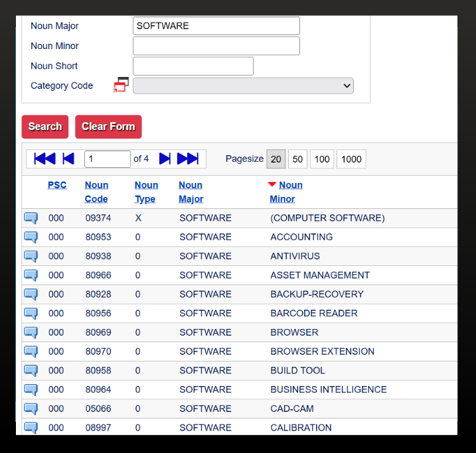Open details icon for ASSET MANAGEMENT row
Viewport: 476px width, 453px height.
click(x=31, y=275)
